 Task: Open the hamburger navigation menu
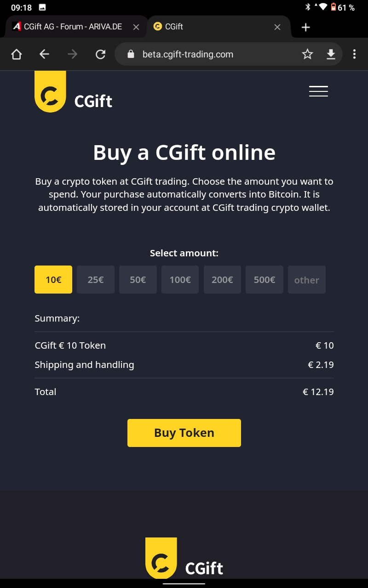point(318,91)
